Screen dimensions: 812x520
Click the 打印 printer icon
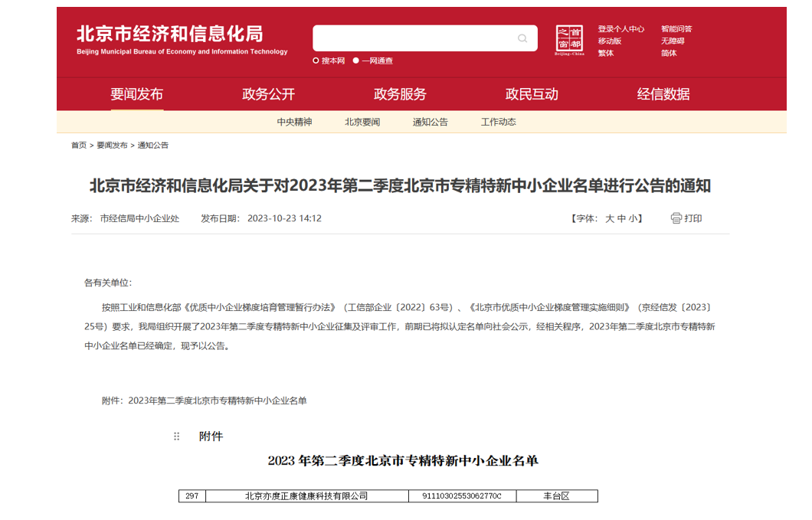click(675, 218)
